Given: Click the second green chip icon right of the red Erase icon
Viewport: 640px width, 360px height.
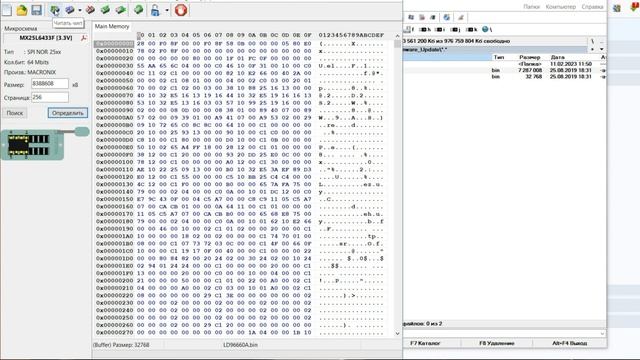Looking at the screenshot, I should click(x=120, y=10).
